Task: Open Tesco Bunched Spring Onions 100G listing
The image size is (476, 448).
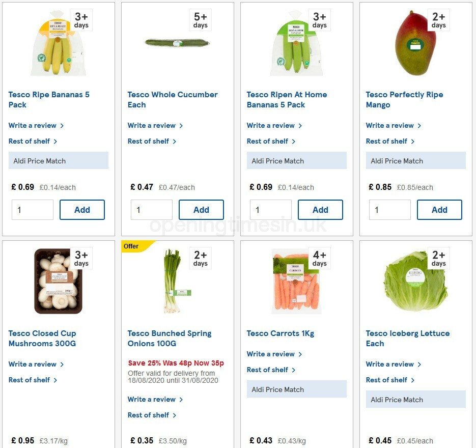Action: [169, 339]
